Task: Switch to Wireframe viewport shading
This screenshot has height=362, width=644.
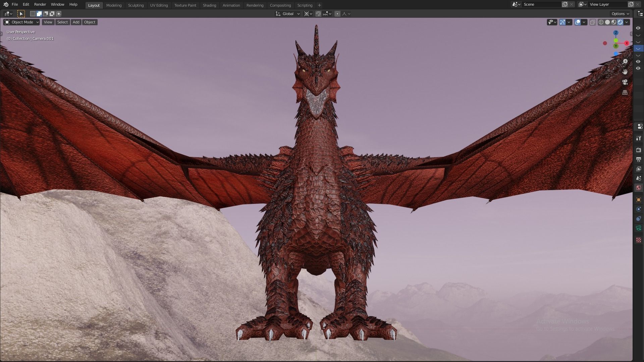Action: pyautogui.click(x=601, y=22)
